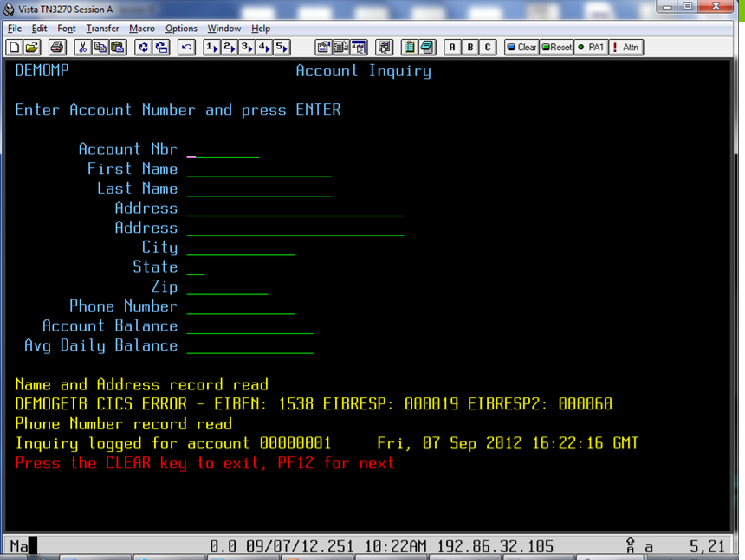Open the Transfer menu

pos(102,29)
